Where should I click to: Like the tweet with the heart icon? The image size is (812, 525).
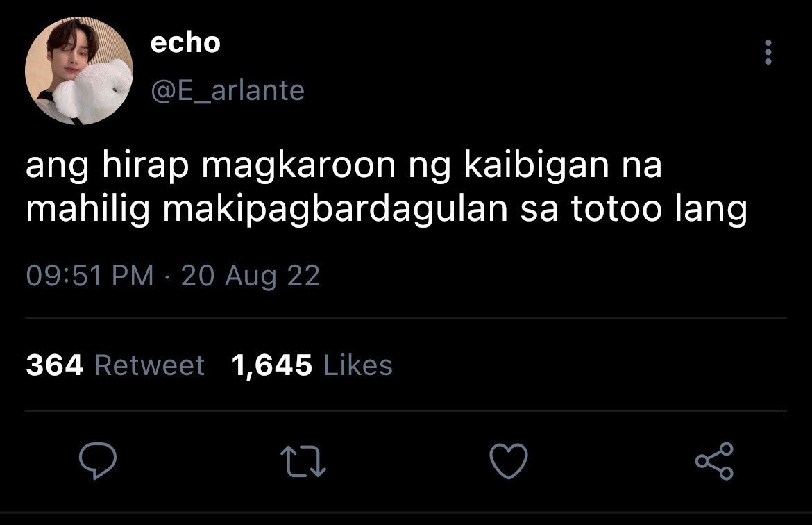509,460
